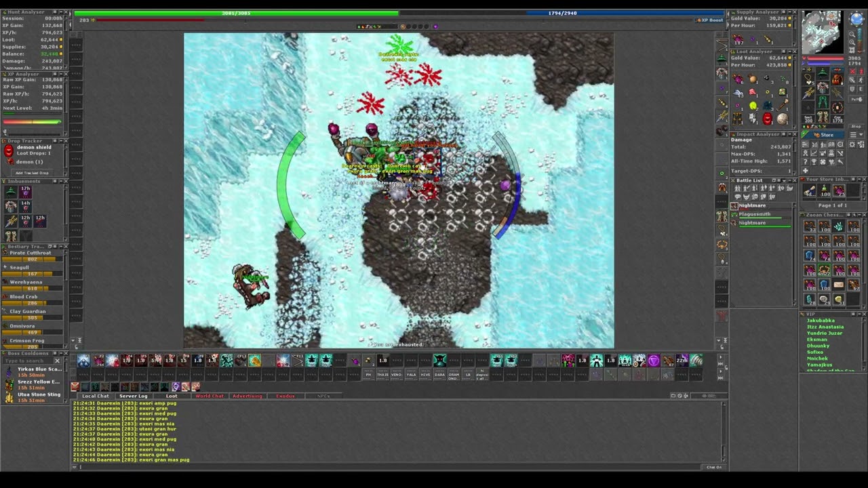
Task: Click the YALA hotkey button
Action: tap(412, 374)
